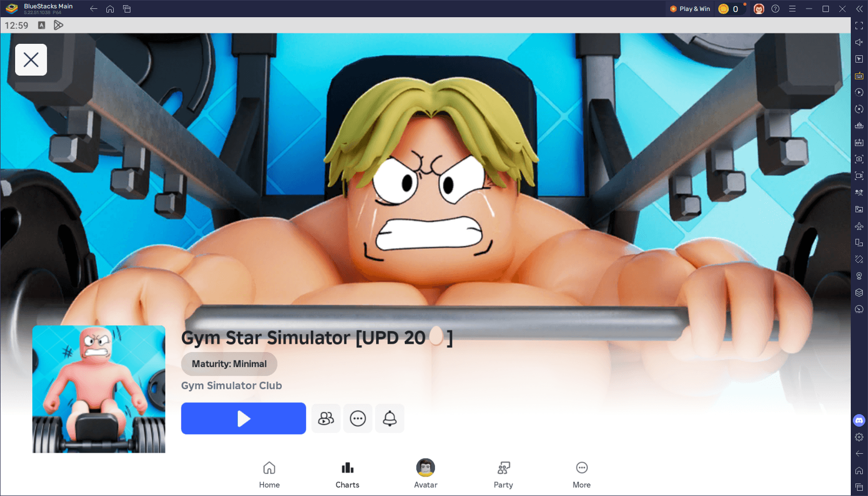Open Discord from the sidebar
The height and width of the screenshot is (496, 868).
(859, 420)
